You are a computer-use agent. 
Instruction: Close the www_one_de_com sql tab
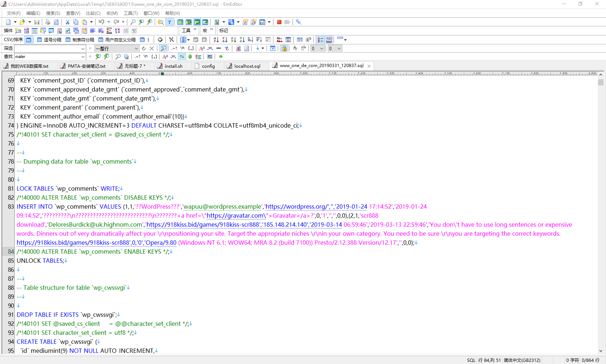[x=369, y=66]
